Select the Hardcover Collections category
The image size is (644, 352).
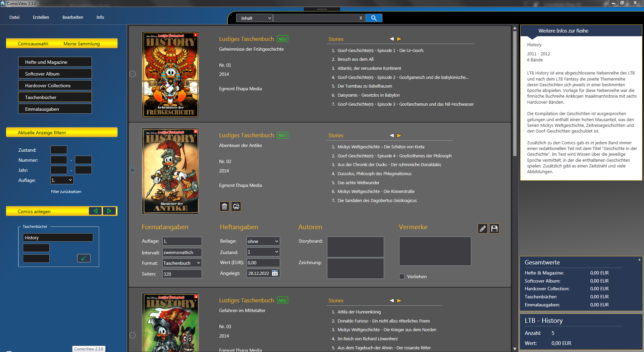pos(55,86)
